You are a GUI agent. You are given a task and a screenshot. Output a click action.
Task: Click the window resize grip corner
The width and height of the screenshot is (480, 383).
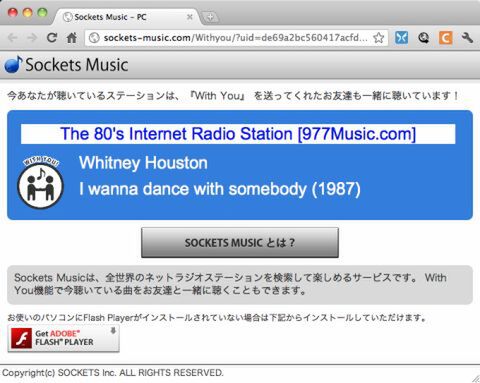click(475, 378)
